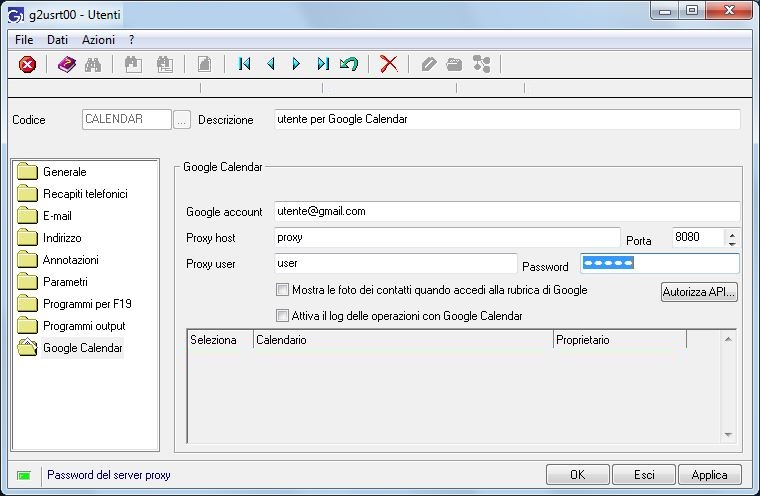The height and width of the screenshot is (496, 760).
Task: Click the Esci button
Action: pyautogui.click(x=644, y=475)
